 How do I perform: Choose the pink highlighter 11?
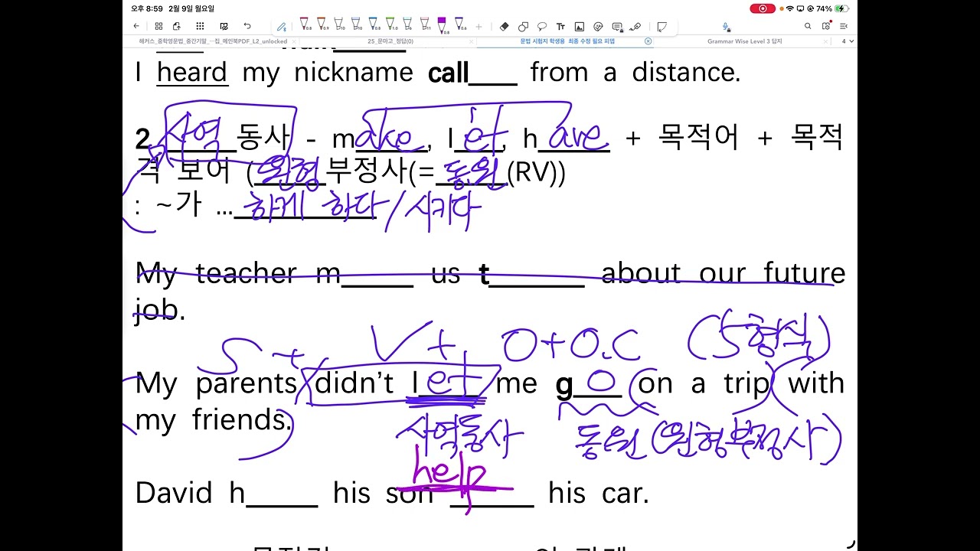point(425,25)
